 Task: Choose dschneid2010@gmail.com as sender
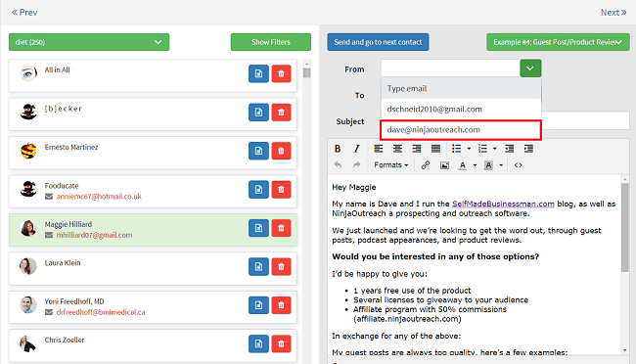[461, 110]
